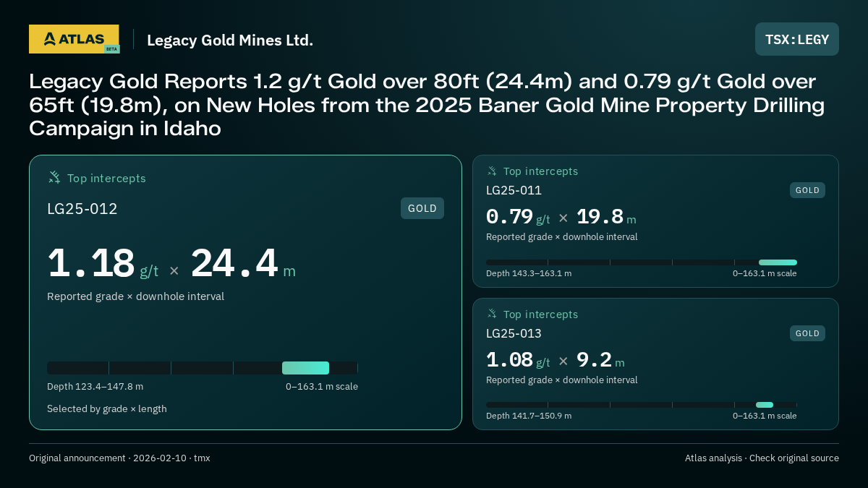The image size is (868, 488).
Task: Click the drill icon in the LG25-012 card
Action: pyautogui.click(x=54, y=177)
